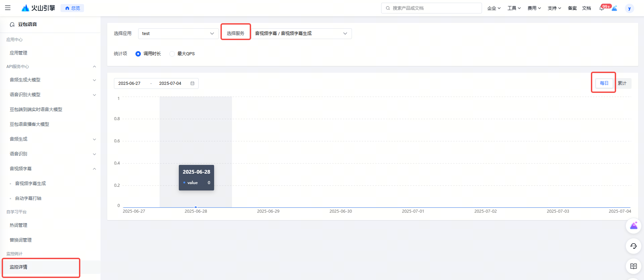Collapse the API服务中心 section
644x280 pixels.
[x=94, y=67]
